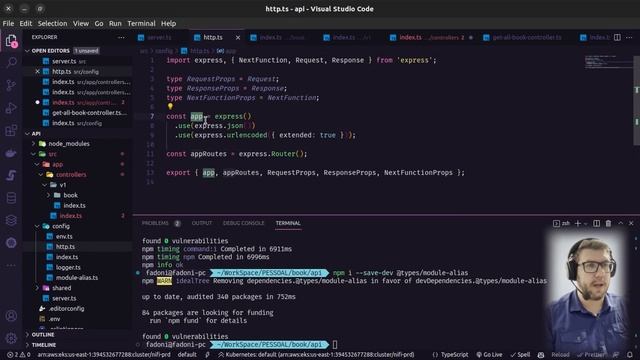Click Reload in status bar
Screen dimensions: 640x360
click(560, 355)
